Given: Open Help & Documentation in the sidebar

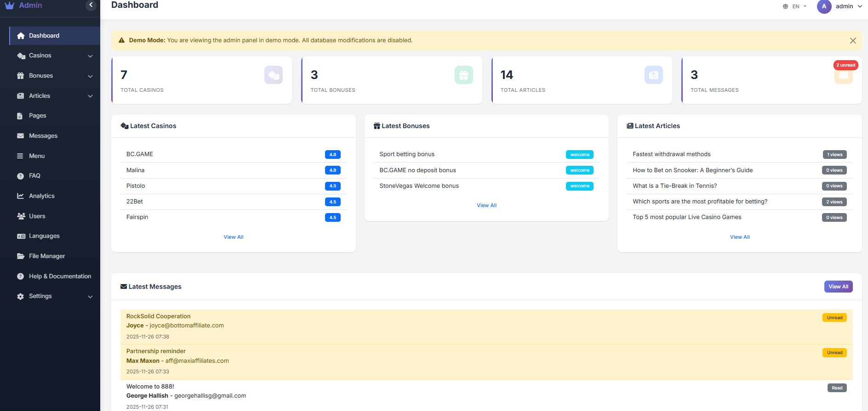Looking at the screenshot, I should click(60, 276).
